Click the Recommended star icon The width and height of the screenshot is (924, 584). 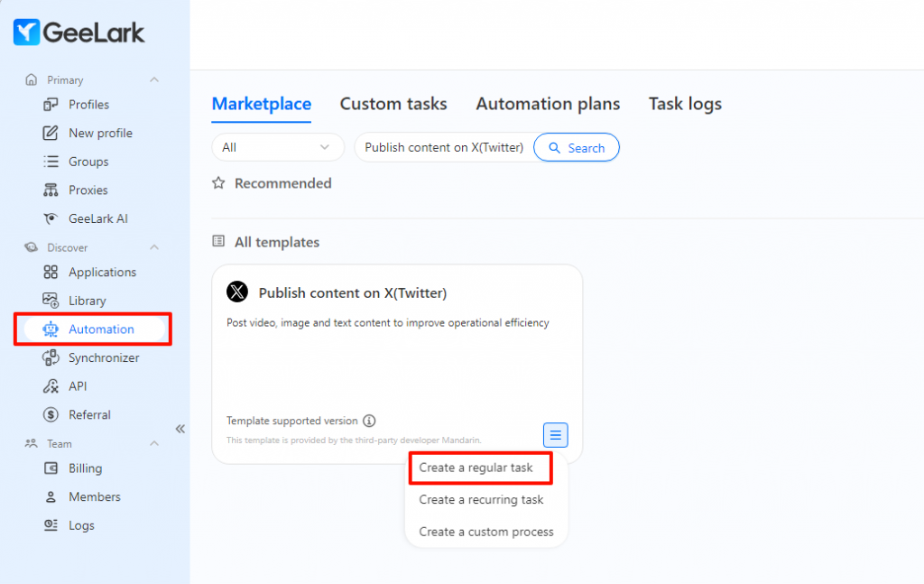[x=218, y=182]
